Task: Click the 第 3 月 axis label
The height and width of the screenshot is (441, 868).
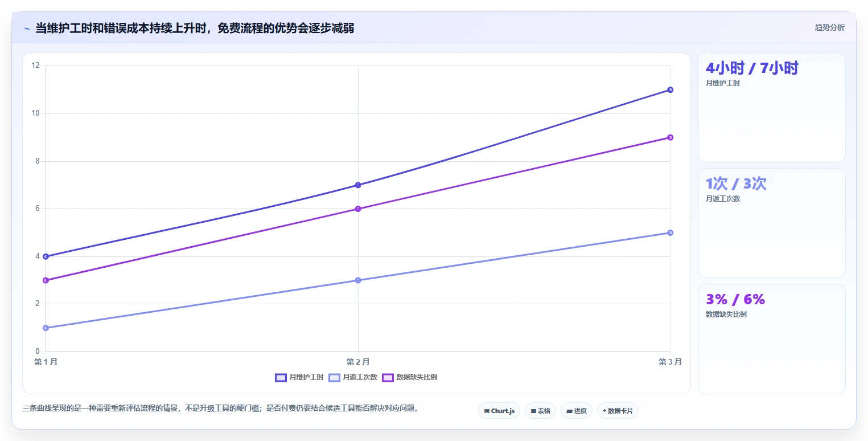Action: click(x=670, y=362)
